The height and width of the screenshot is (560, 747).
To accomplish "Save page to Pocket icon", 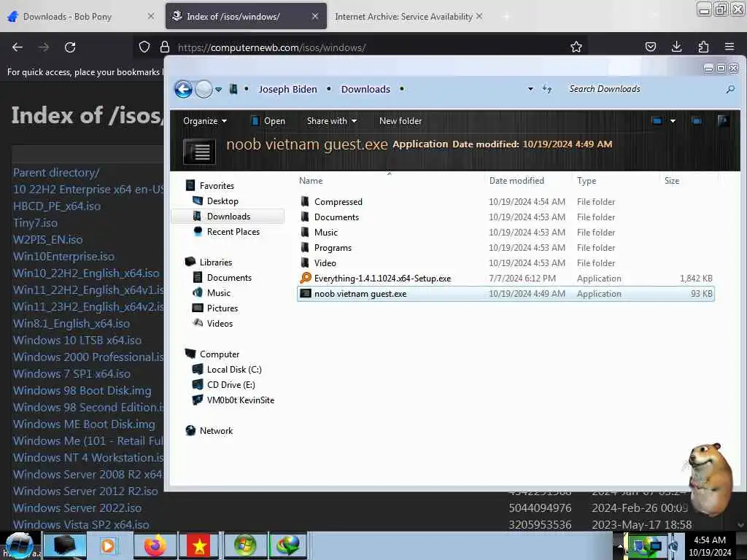I will coord(651,47).
